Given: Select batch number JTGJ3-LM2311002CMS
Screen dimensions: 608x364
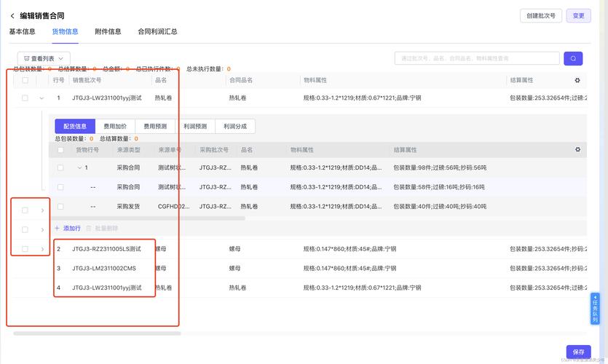Looking at the screenshot, I should (x=104, y=268).
